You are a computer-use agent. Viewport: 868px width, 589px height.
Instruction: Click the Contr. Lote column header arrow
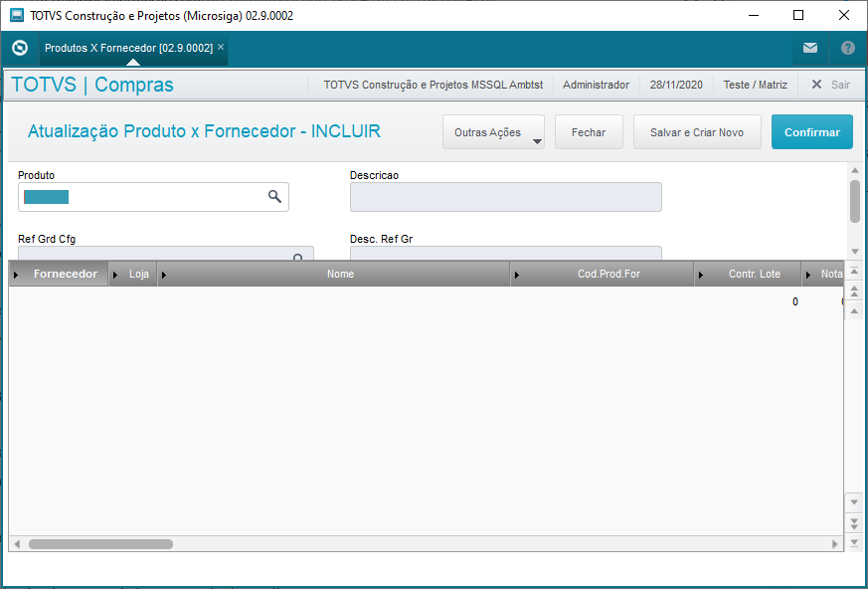(x=702, y=275)
